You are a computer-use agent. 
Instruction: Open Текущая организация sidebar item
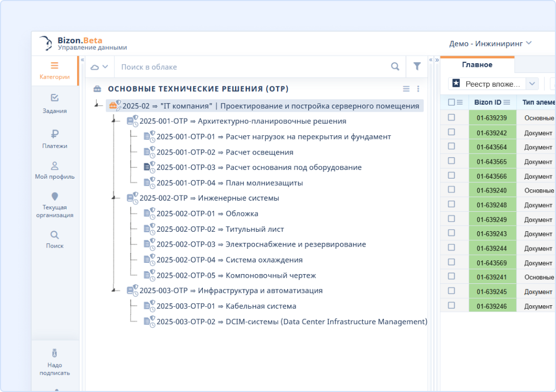[54, 205]
